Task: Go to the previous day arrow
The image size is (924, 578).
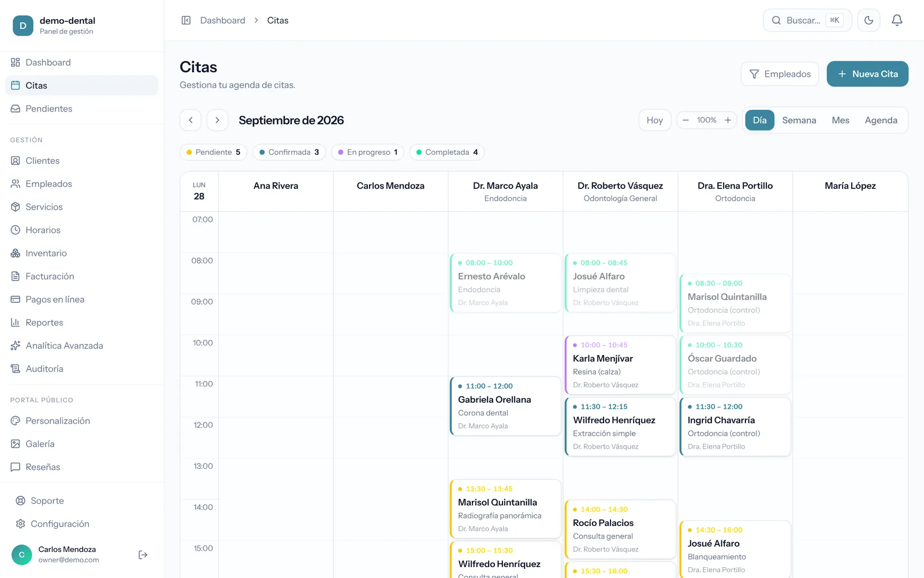Action: click(x=191, y=120)
